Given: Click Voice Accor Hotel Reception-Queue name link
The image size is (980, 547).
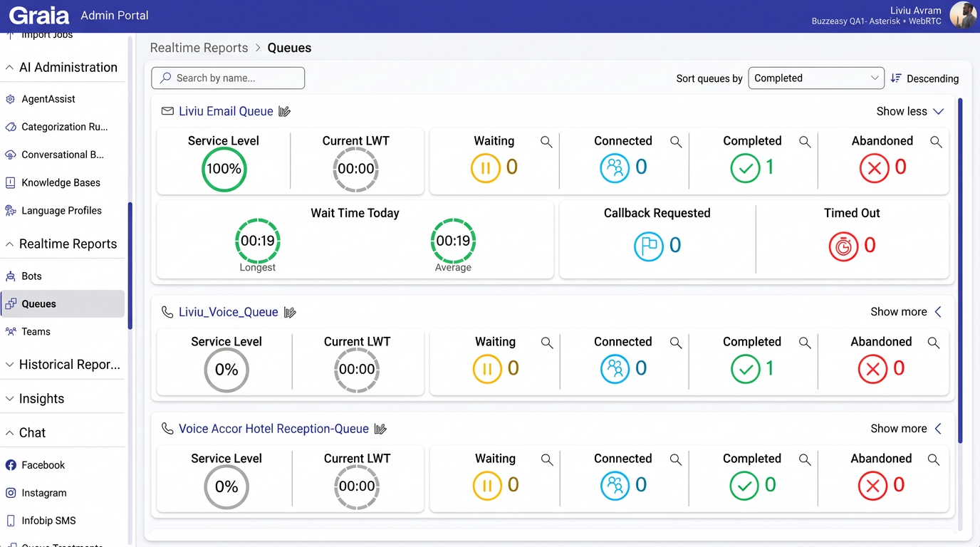Looking at the screenshot, I should (273, 429).
